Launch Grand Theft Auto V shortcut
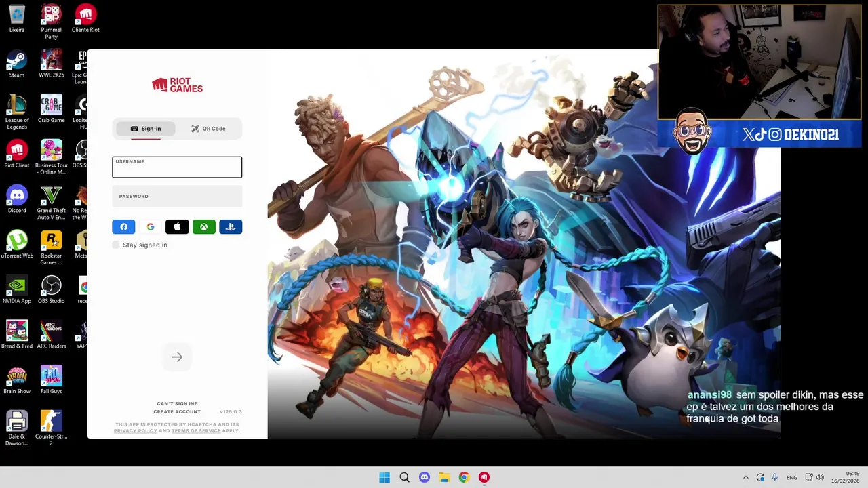Screen dimensions: 868x488 (x=52, y=203)
